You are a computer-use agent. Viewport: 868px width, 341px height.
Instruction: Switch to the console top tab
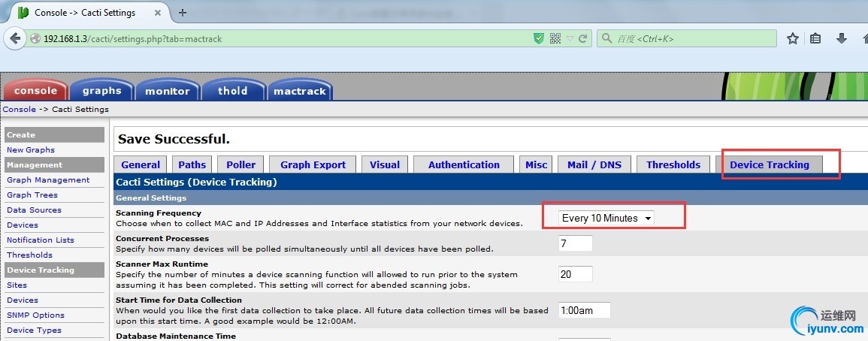(x=36, y=91)
